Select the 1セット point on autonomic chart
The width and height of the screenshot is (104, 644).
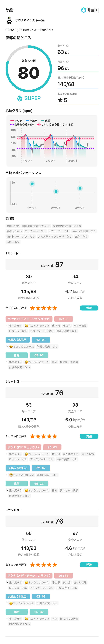(x=32, y=184)
